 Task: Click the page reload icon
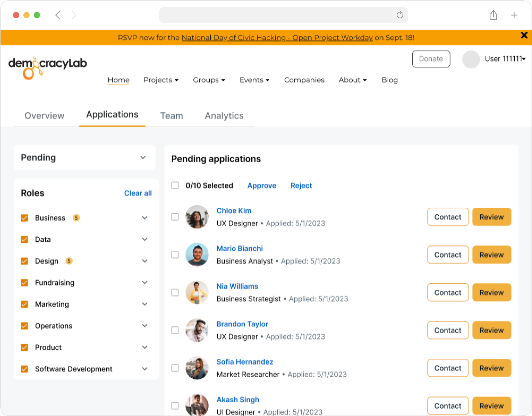click(400, 15)
